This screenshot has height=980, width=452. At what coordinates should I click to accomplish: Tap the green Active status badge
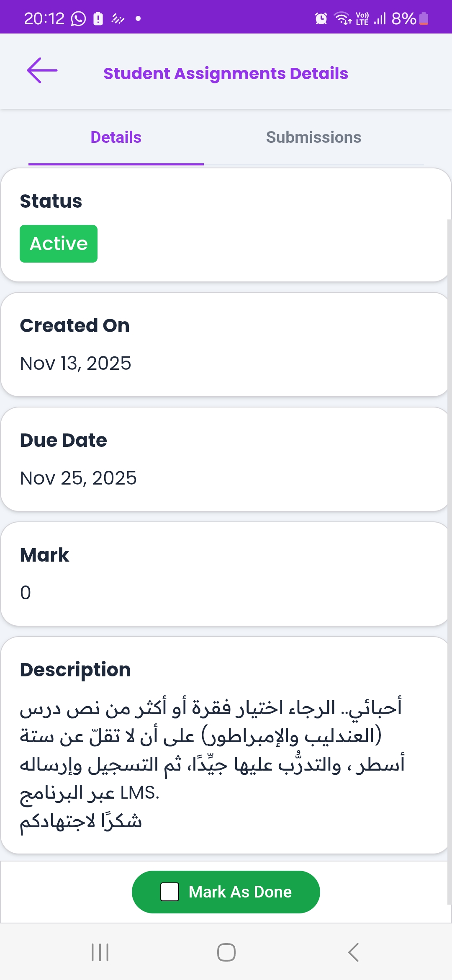coord(59,244)
